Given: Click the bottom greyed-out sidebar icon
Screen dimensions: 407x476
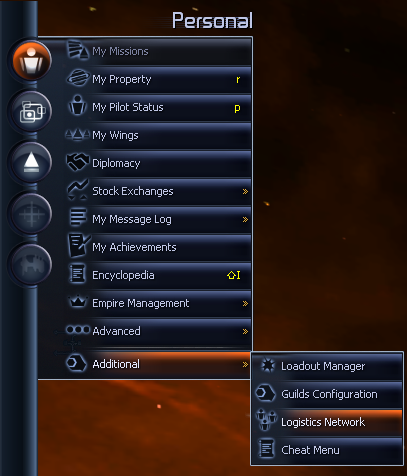Looking at the screenshot, I should [x=31, y=265].
